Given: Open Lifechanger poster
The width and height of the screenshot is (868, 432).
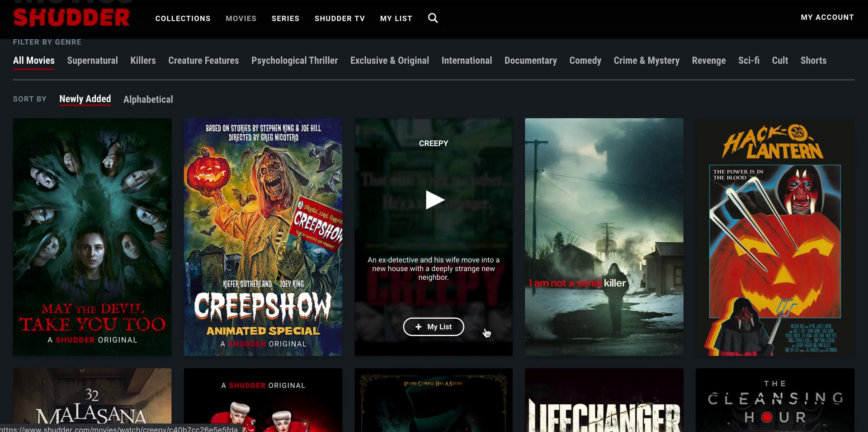Looking at the screenshot, I should (x=604, y=400).
